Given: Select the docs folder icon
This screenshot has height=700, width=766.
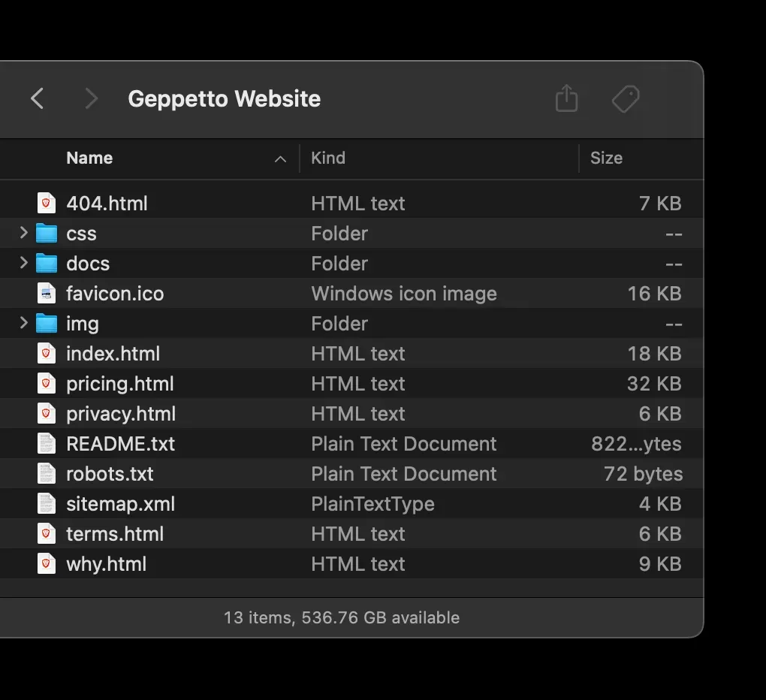Looking at the screenshot, I should (x=47, y=264).
